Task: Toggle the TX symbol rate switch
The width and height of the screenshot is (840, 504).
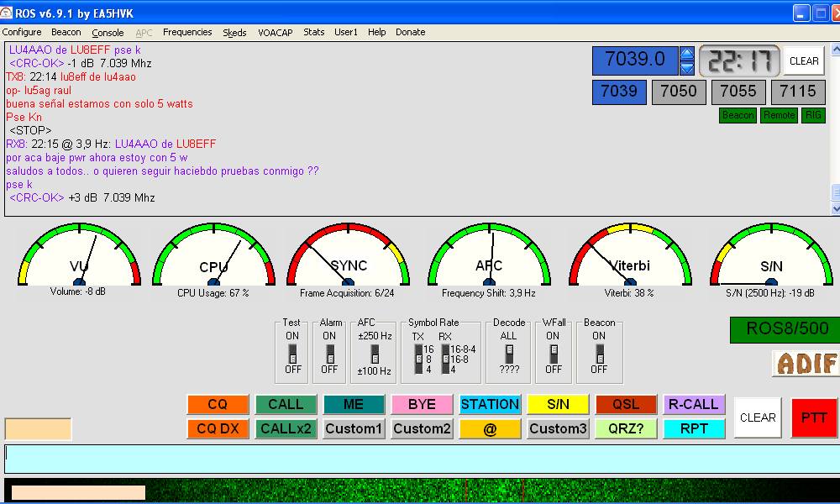Action: click(418, 359)
